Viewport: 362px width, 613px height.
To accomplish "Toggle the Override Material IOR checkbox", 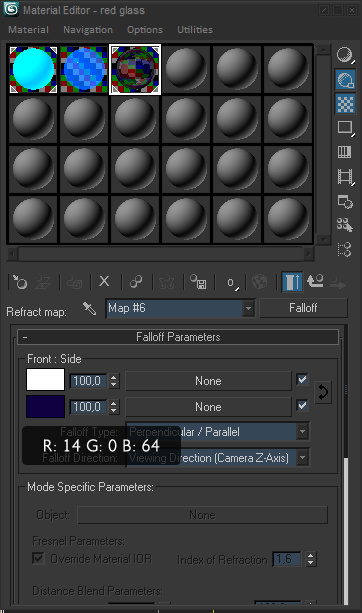I will click(38, 558).
